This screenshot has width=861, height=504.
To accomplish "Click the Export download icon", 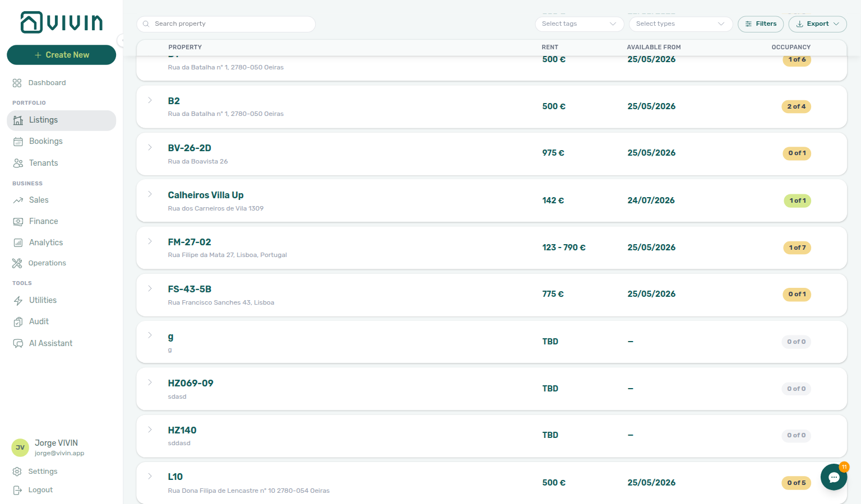I will (800, 24).
